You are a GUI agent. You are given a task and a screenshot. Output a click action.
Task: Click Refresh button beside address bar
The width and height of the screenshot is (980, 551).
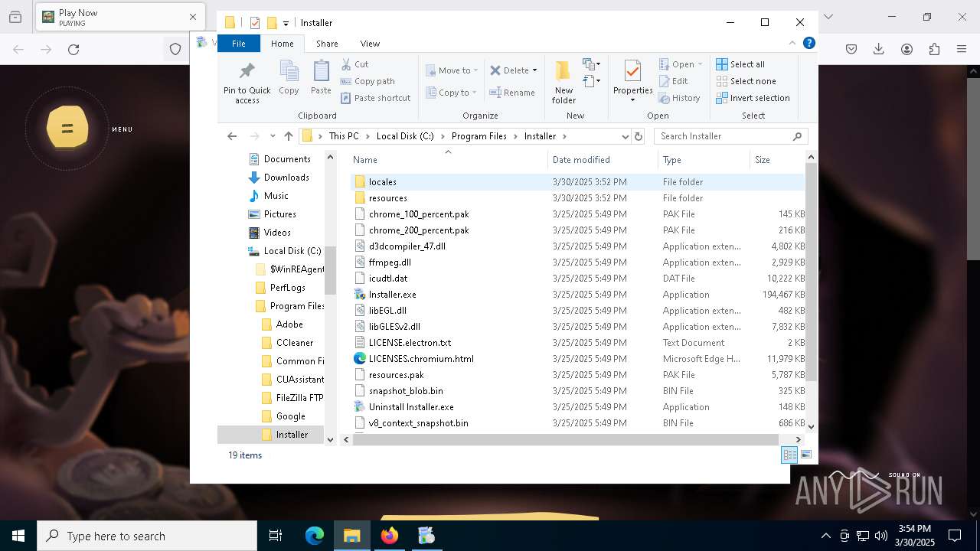point(639,136)
